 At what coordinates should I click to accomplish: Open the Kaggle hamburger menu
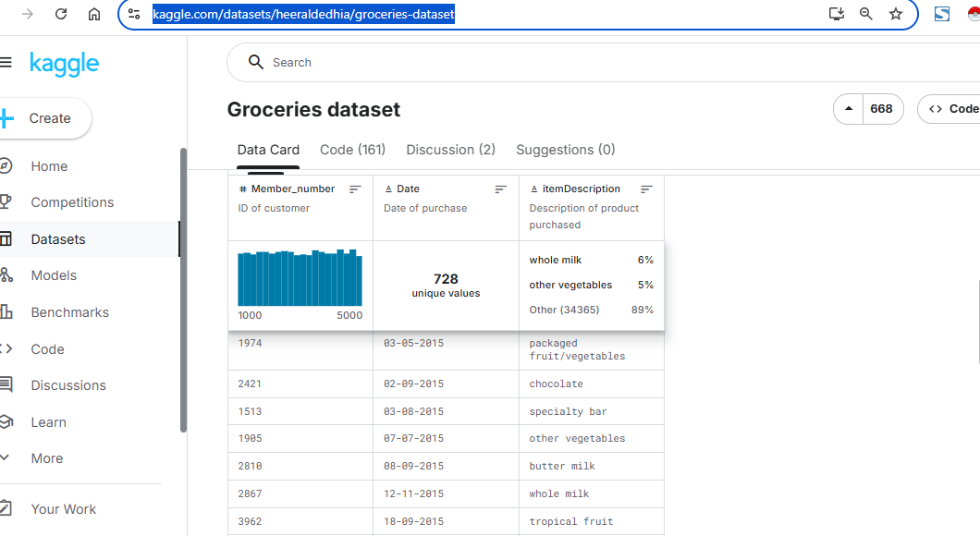pyautogui.click(x=6, y=63)
